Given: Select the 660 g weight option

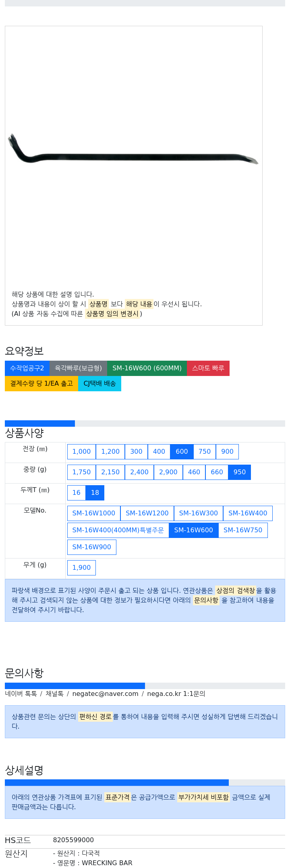Looking at the screenshot, I should click(x=217, y=472).
